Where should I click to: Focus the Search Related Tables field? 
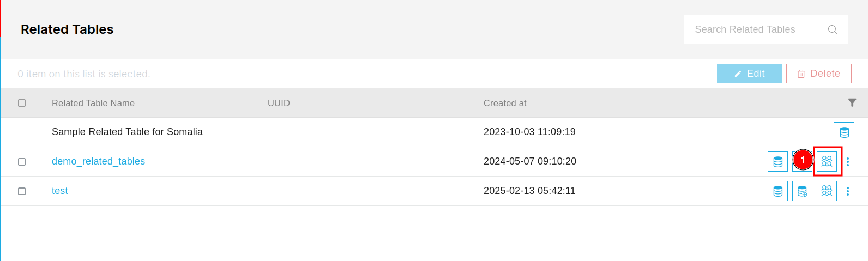[x=765, y=29]
